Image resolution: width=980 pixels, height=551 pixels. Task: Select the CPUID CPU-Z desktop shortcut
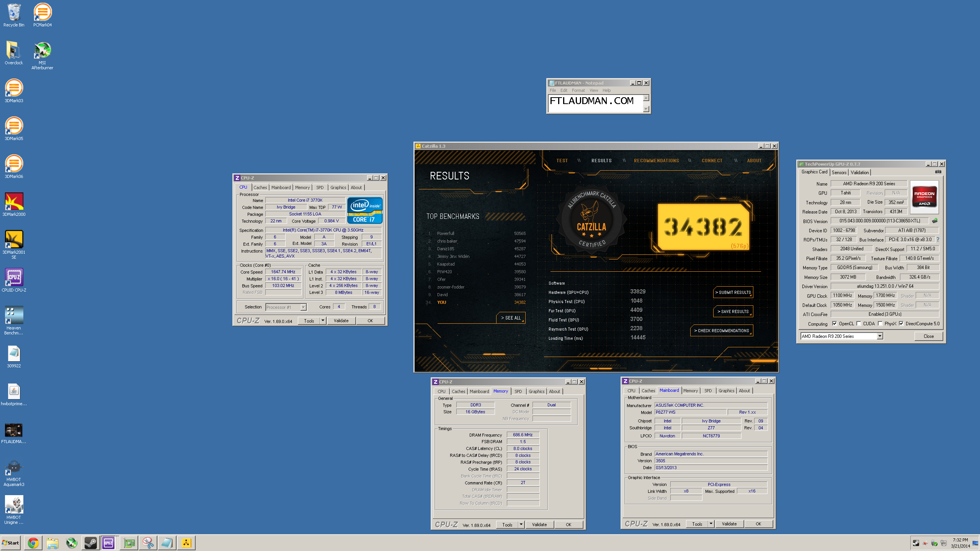pyautogui.click(x=14, y=280)
